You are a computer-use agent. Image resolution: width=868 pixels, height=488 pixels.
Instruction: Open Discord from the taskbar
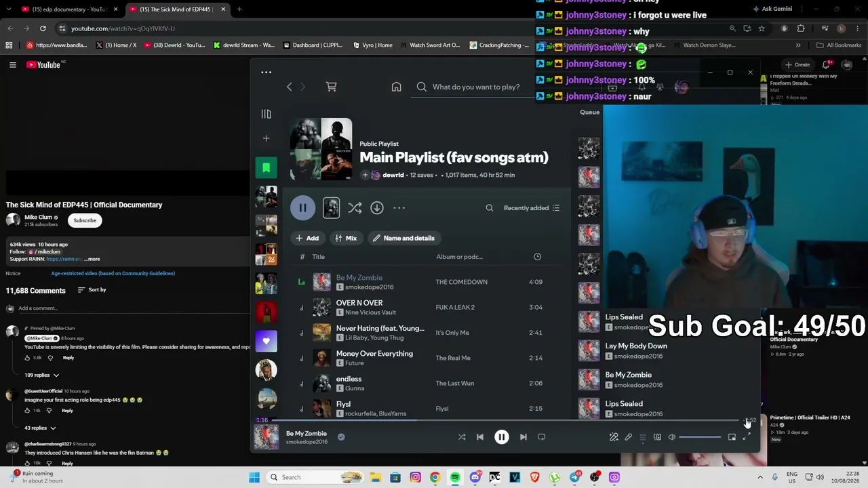point(475,477)
